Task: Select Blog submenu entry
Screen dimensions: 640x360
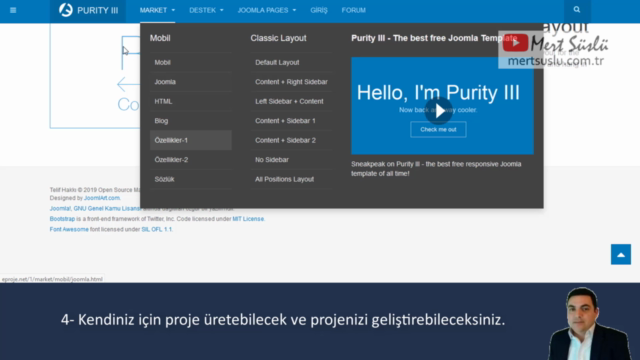Action: [191, 121]
